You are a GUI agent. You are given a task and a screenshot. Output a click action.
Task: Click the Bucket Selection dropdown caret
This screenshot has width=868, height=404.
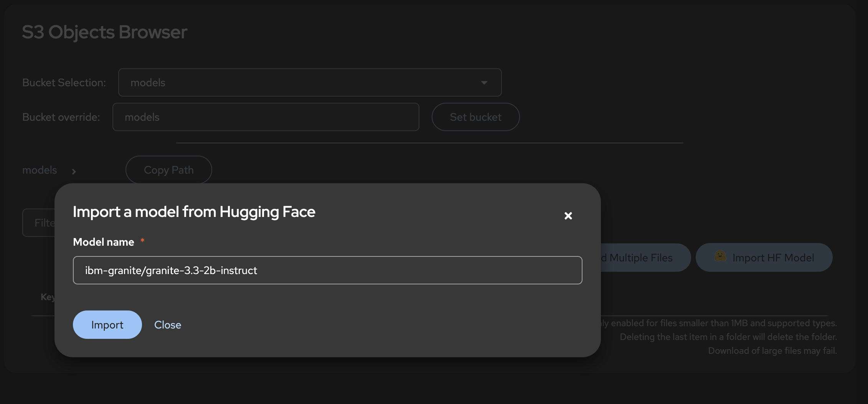click(x=484, y=83)
